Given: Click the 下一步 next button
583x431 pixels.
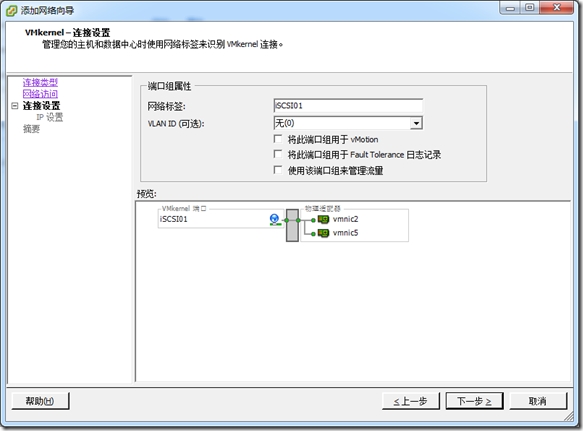Looking at the screenshot, I should [x=474, y=401].
